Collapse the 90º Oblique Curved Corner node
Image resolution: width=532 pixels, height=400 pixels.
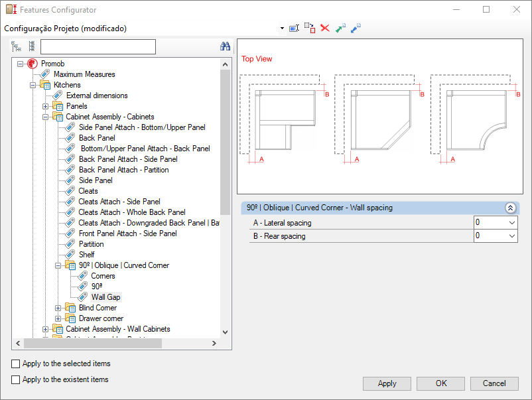coord(58,265)
